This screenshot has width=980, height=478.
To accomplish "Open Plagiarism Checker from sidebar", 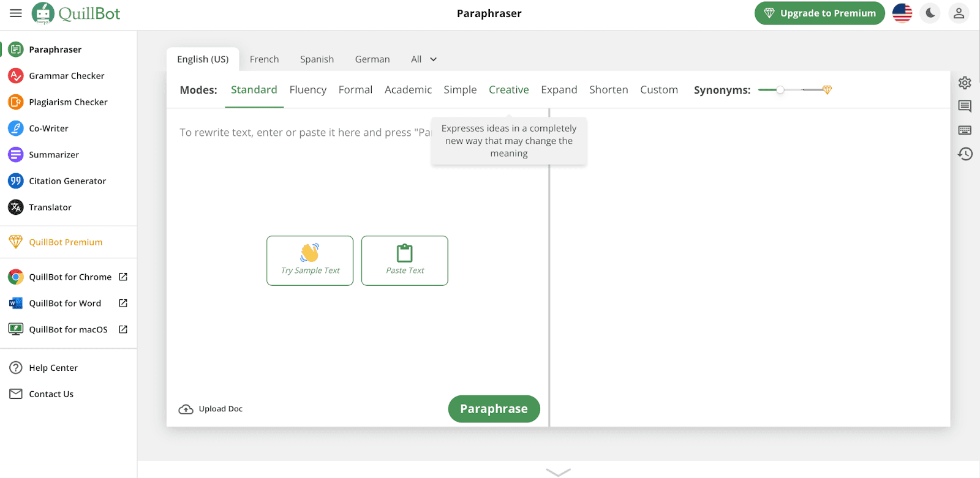I will pyautogui.click(x=68, y=102).
